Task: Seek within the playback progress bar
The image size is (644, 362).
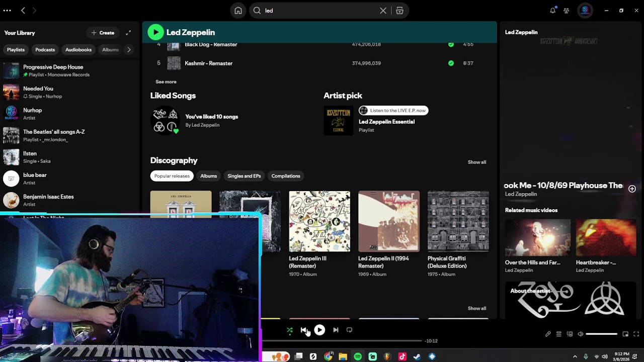Action: [x=342, y=341]
